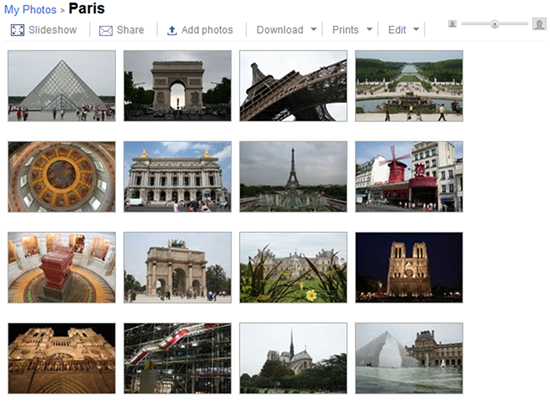Select the red Moulin Rouge windmill photo
The height and width of the screenshot is (401, 550).
(x=409, y=177)
